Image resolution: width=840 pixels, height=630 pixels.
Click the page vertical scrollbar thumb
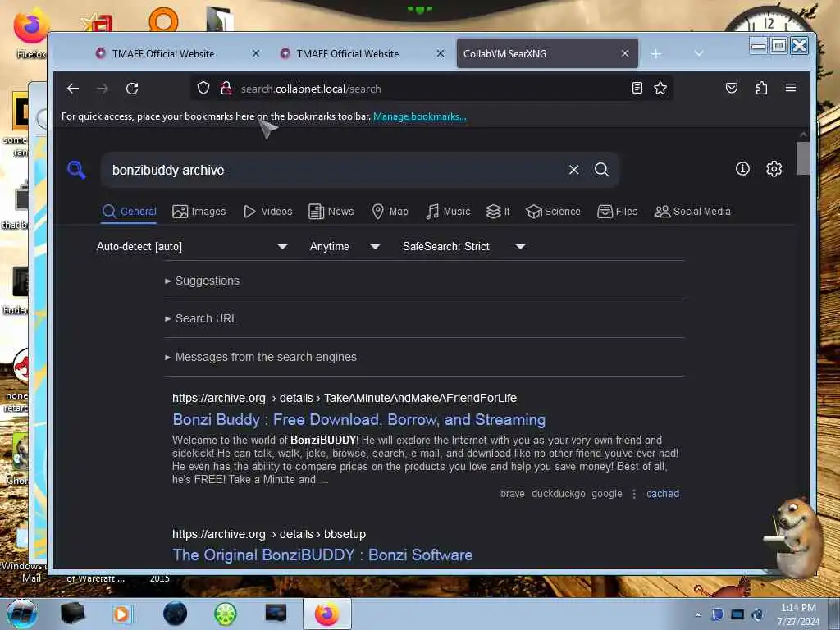(802, 158)
